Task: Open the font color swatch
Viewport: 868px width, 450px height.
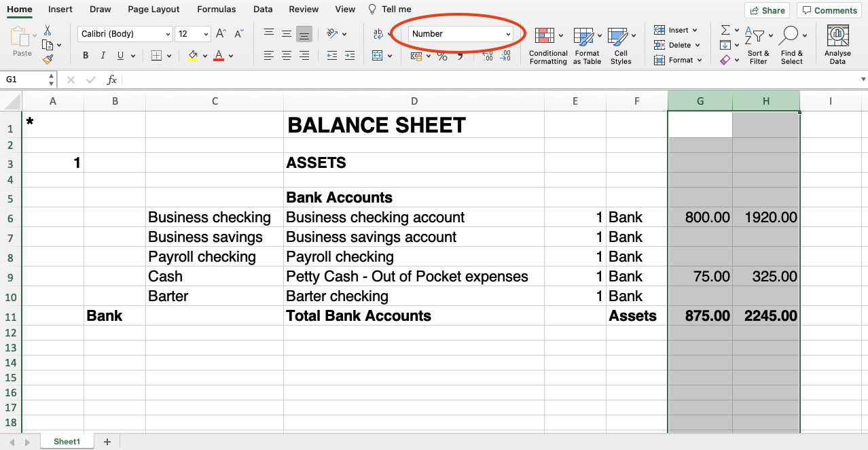Action: 219,54
